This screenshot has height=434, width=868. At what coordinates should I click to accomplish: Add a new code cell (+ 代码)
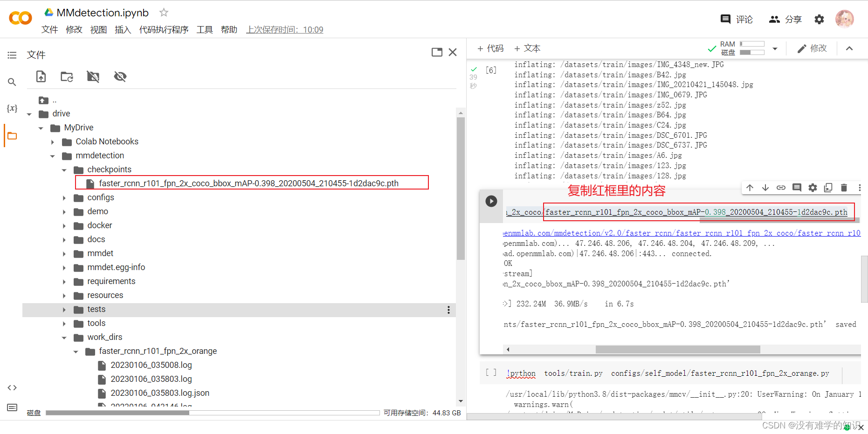click(x=490, y=48)
